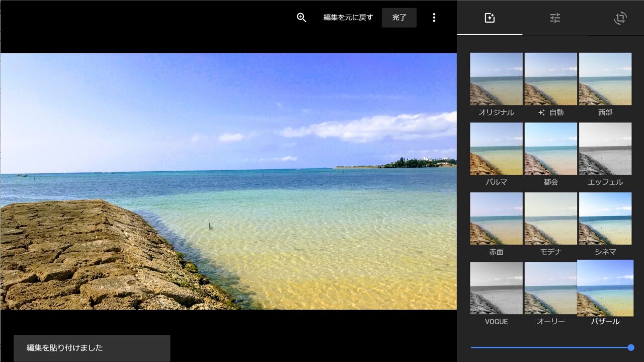Choose the オーリー filter
The width and height of the screenshot is (644, 362).
[550, 288]
